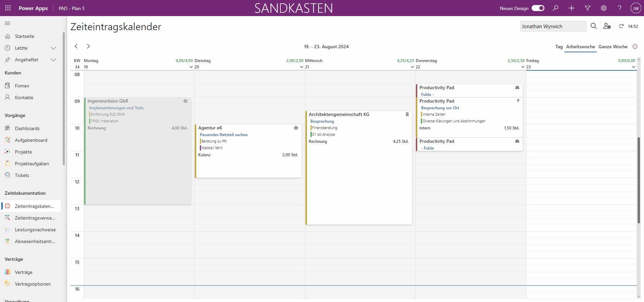This screenshot has width=644, height=302.
Task: Open Zeiteintragskalender in sidebar
Action: coord(31,206)
